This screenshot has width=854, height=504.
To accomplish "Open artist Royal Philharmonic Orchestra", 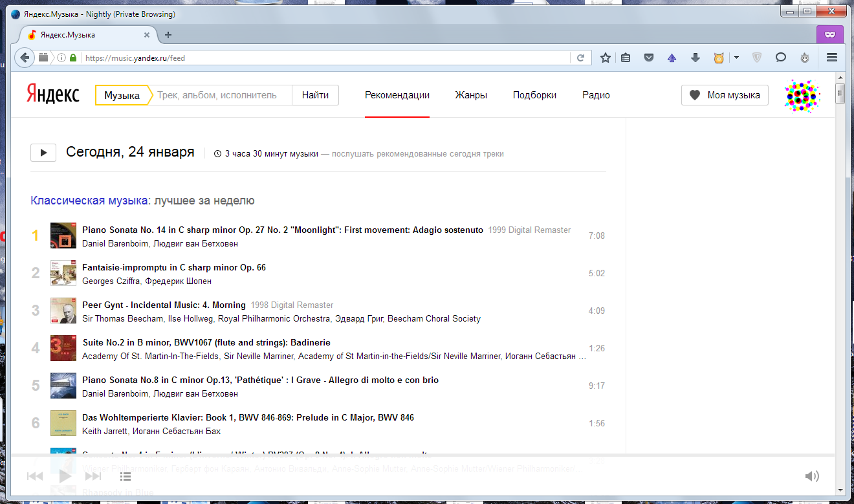I will (274, 319).
